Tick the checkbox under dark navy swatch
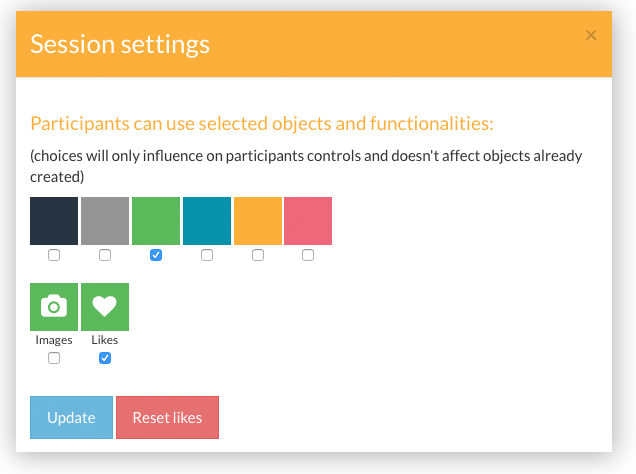The width and height of the screenshot is (636, 474). [x=54, y=255]
